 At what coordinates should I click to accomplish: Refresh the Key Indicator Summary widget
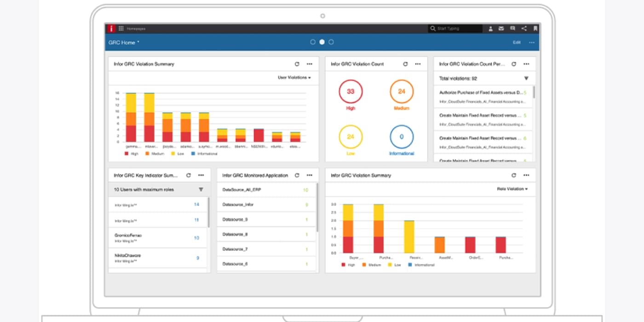point(188,175)
